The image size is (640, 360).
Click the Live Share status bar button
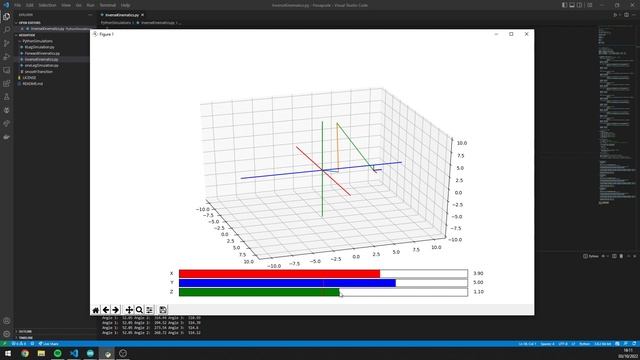click(x=49, y=344)
